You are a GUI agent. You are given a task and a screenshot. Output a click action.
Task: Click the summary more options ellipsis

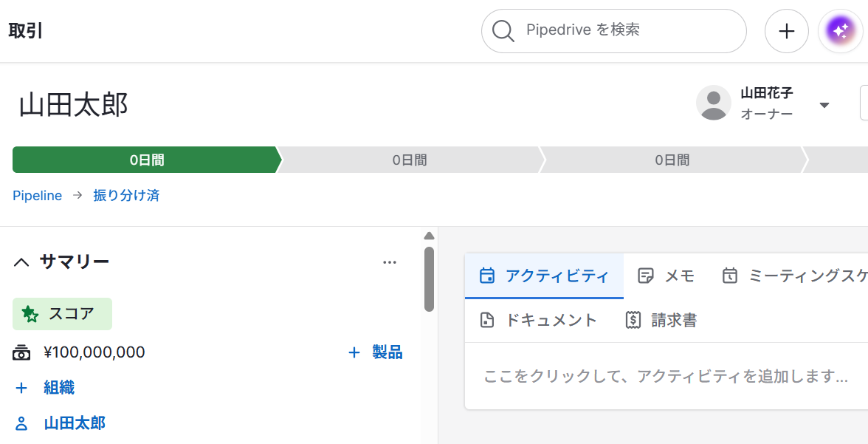(x=390, y=262)
